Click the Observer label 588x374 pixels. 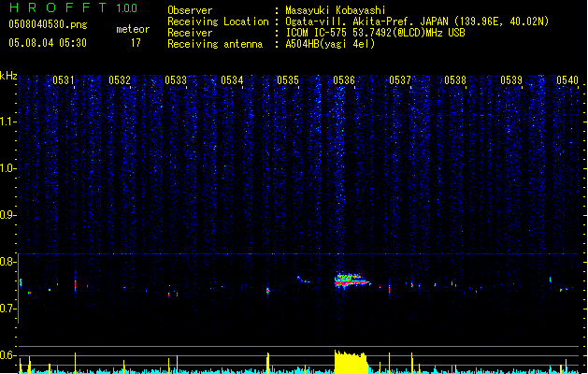[190, 10]
